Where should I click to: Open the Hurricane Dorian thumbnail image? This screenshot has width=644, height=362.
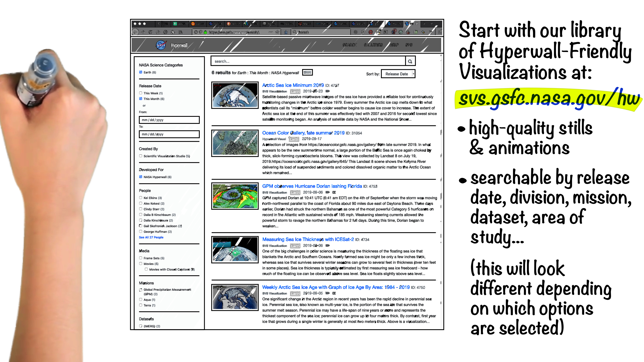(x=235, y=196)
